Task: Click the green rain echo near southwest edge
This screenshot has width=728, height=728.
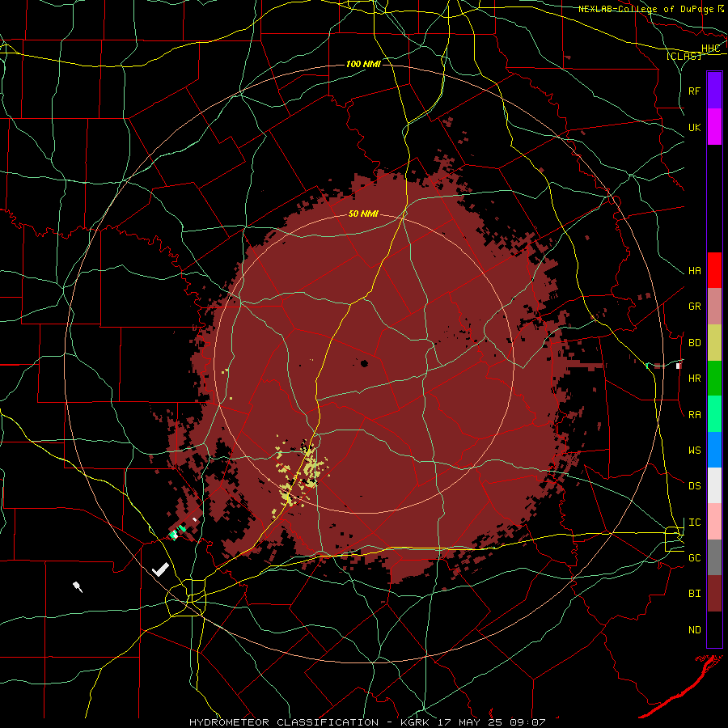Action: pos(179,531)
